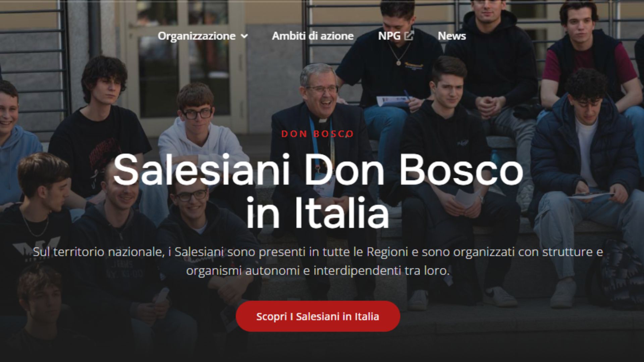Click the word 'Salesiani' in the main title
Screen dimensions: 644x362
point(201,170)
